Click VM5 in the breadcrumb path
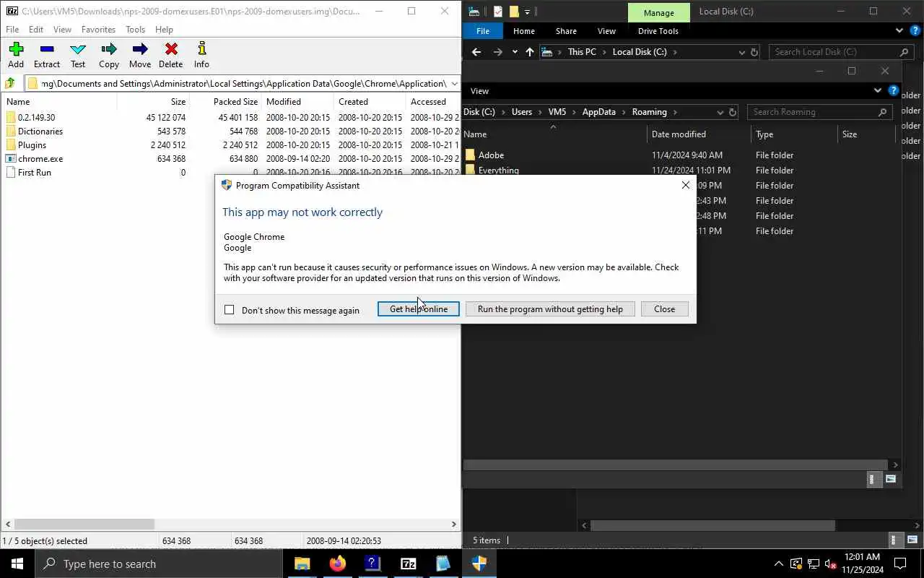 coord(557,112)
